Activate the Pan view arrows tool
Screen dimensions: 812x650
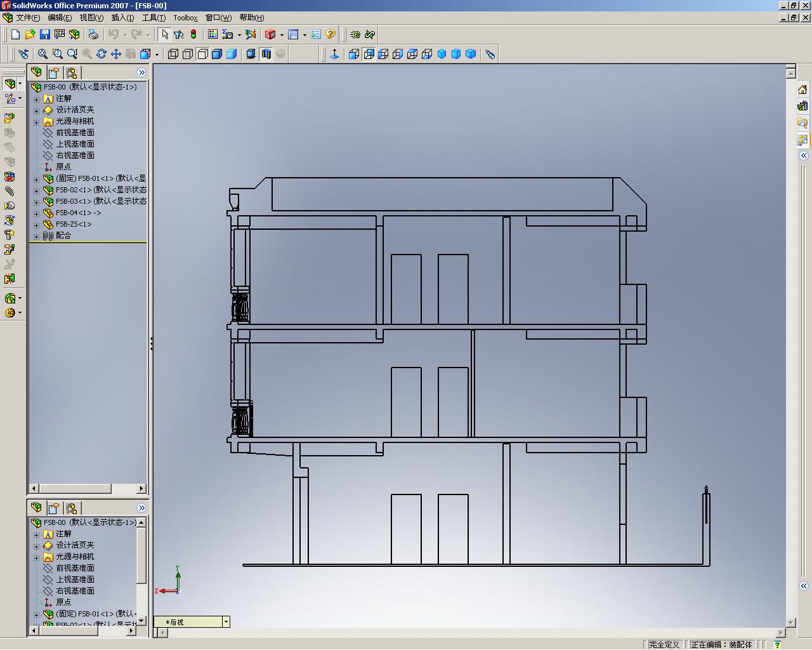click(x=116, y=54)
